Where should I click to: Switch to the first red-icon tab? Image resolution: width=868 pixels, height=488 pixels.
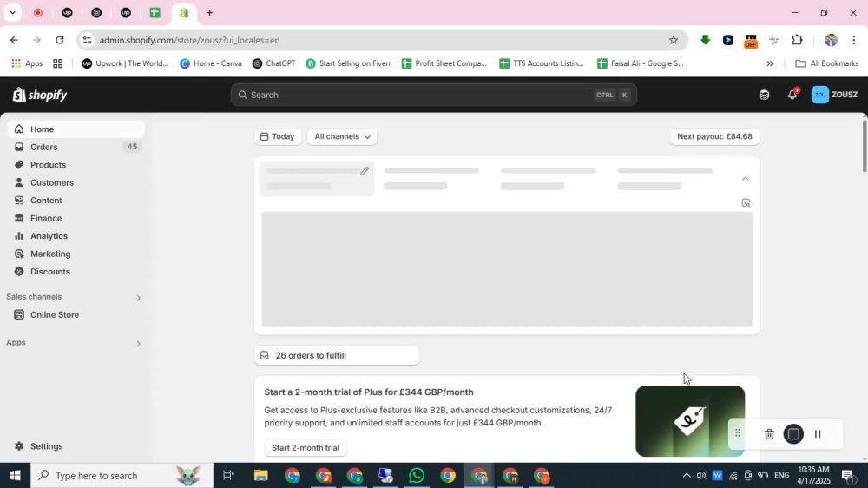38,13
